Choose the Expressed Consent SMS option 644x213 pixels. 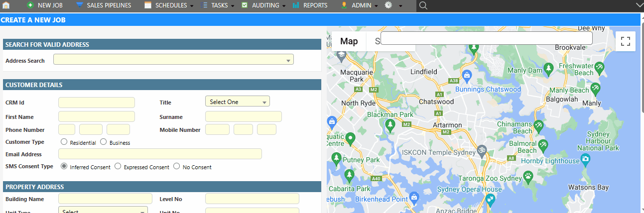(x=118, y=166)
